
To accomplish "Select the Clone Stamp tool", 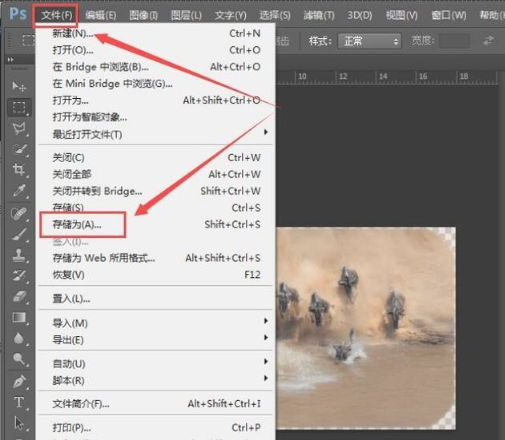I will (19, 255).
